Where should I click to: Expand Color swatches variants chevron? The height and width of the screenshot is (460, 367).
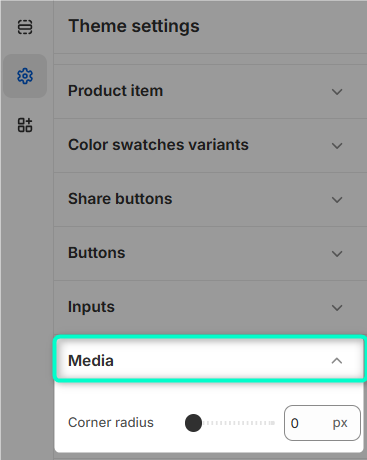(x=337, y=146)
